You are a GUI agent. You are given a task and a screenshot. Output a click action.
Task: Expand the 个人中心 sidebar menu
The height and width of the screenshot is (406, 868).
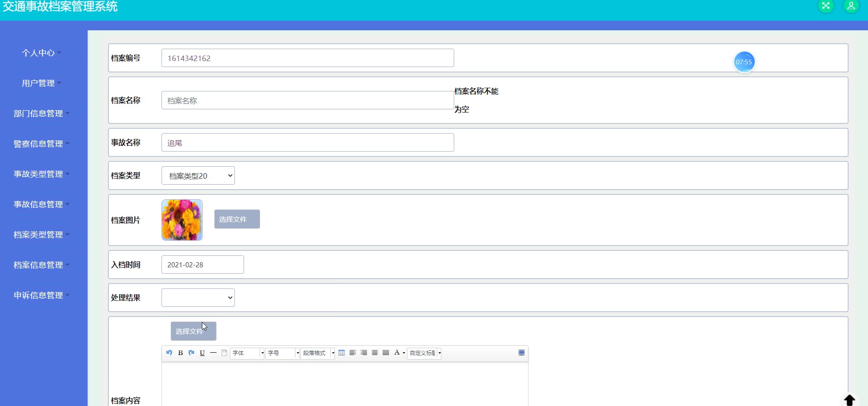[x=41, y=53]
